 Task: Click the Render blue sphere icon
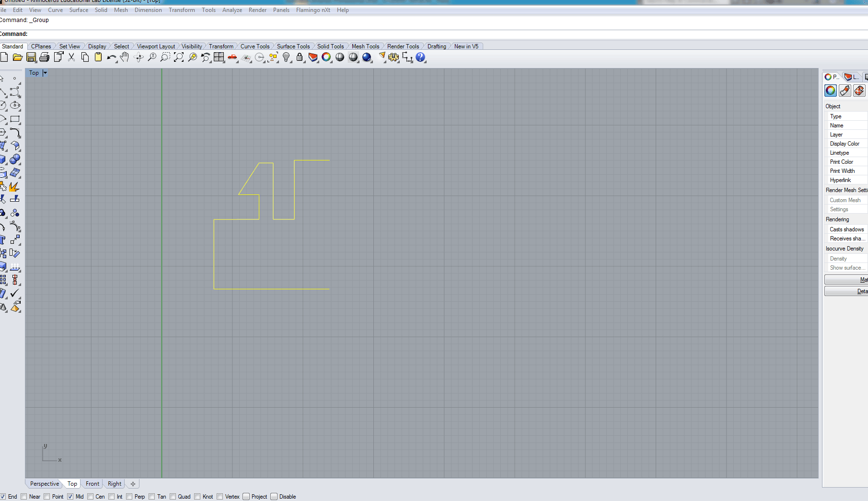367,57
